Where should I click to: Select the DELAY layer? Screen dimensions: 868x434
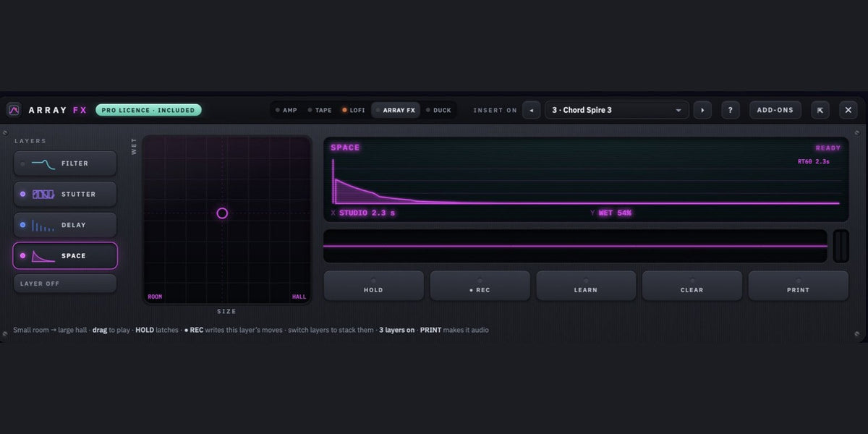pyautogui.click(x=65, y=225)
